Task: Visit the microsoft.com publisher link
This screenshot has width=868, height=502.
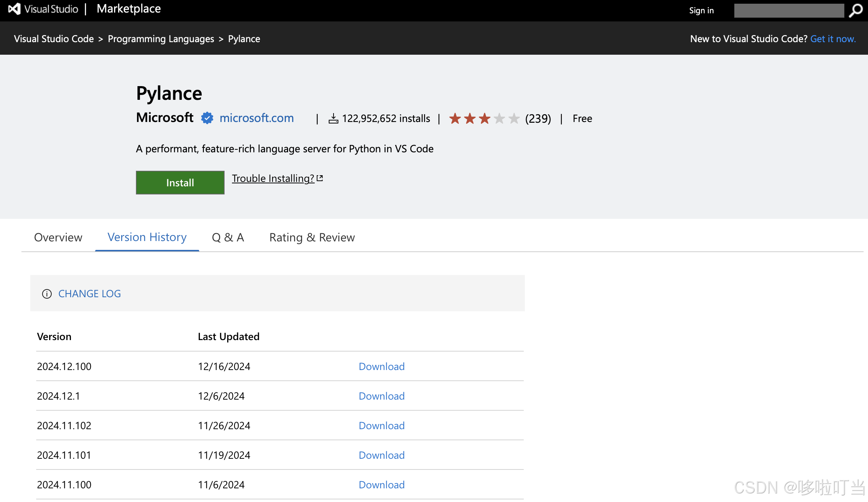Action: point(257,118)
